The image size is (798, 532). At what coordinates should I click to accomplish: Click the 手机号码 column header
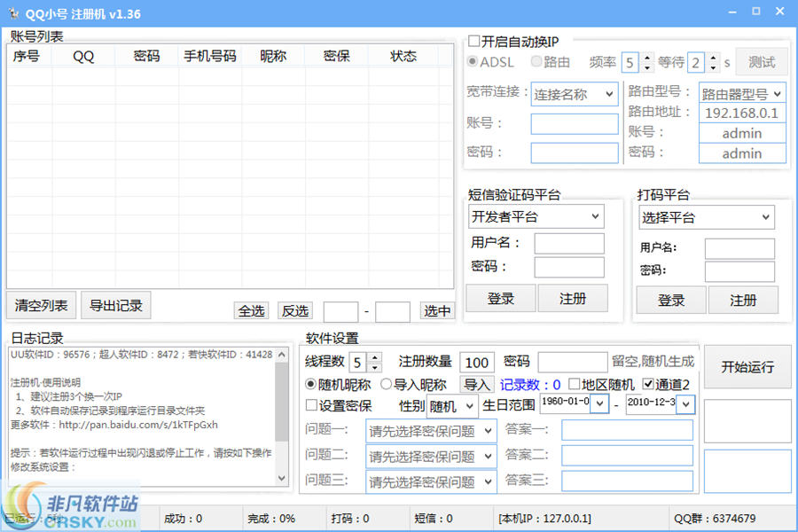click(x=209, y=56)
